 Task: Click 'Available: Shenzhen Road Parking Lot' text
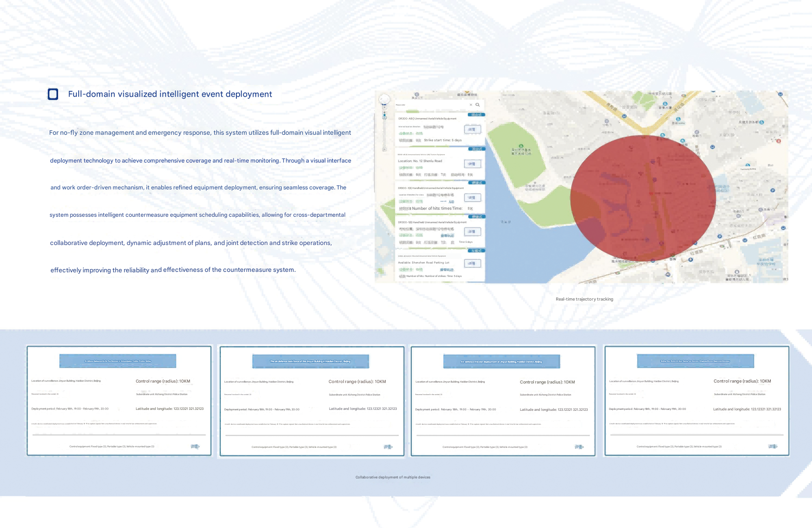point(424,263)
